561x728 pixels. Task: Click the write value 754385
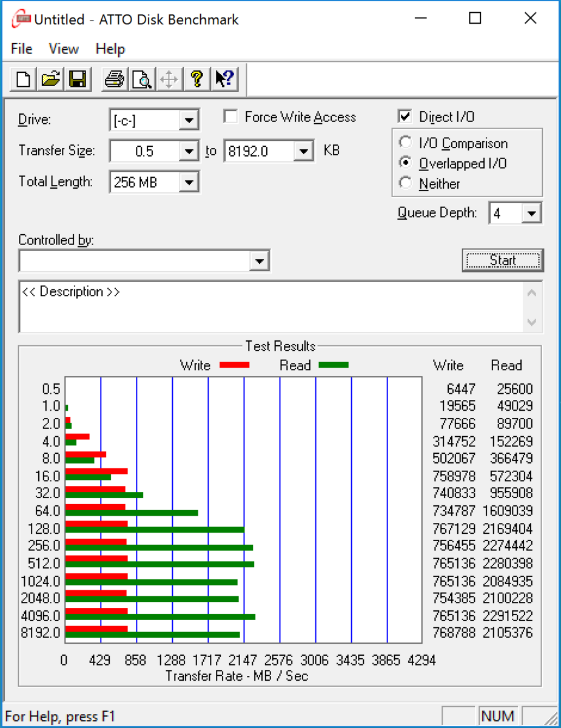click(454, 598)
